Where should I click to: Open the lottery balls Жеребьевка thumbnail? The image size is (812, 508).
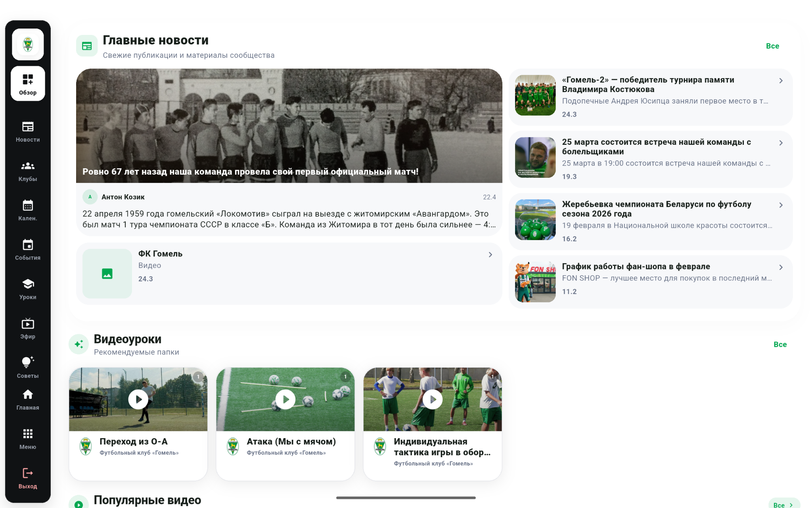point(535,220)
